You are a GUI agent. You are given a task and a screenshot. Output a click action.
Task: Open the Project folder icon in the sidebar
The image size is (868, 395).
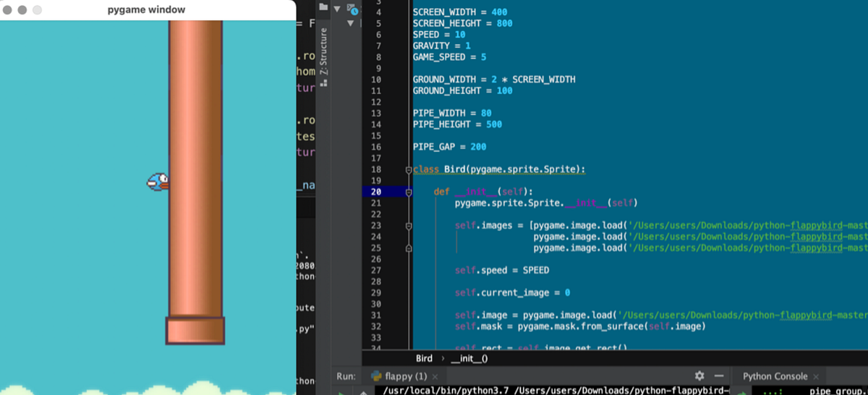[x=323, y=7]
